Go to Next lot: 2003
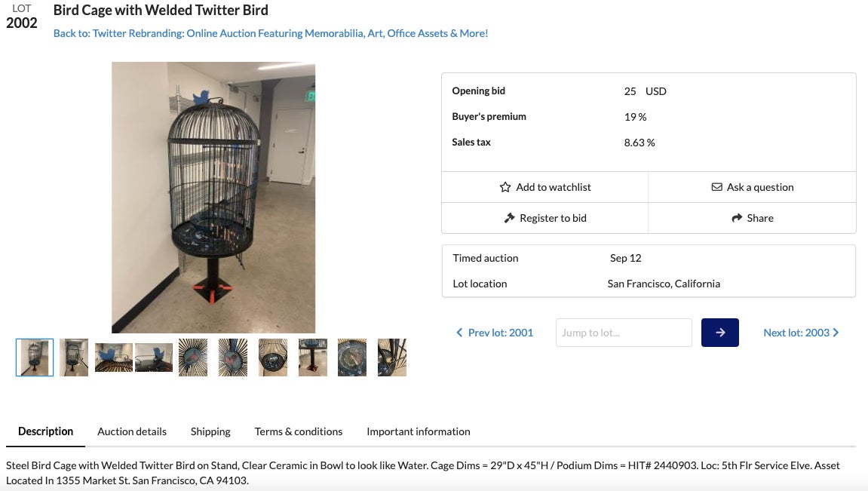Image resolution: width=868 pixels, height=491 pixels. [x=796, y=333]
